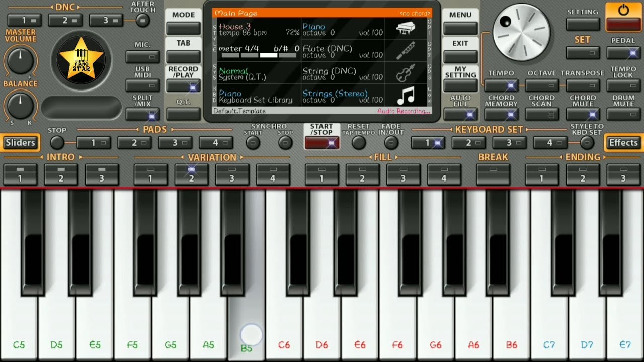
Task: Click the SET button
Action: [x=583, y=53]
